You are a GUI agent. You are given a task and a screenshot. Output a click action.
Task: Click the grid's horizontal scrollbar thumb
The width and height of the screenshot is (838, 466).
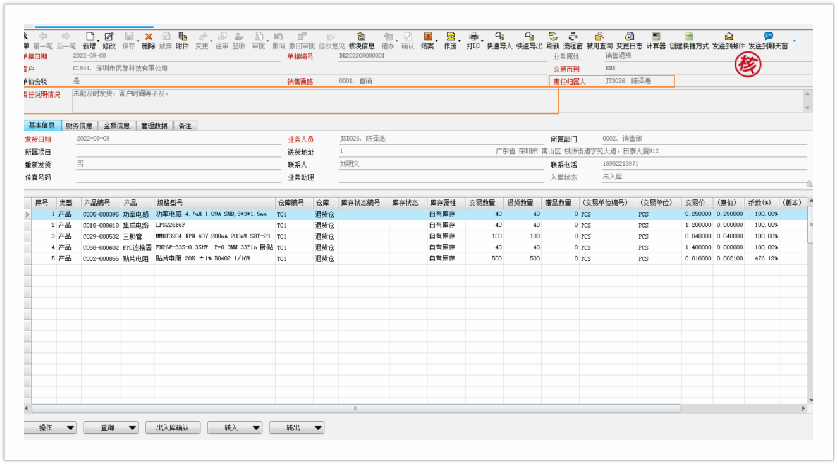355,408
